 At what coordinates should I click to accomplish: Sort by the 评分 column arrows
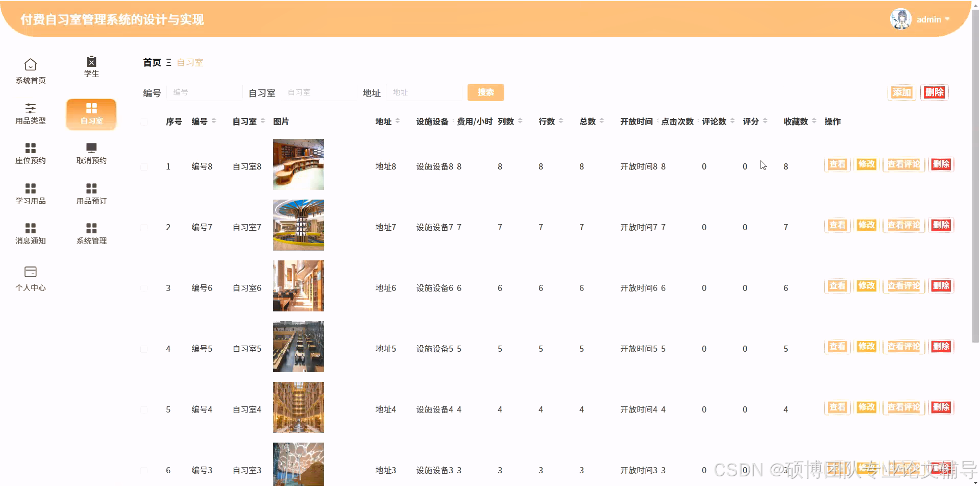pos(765,121)
